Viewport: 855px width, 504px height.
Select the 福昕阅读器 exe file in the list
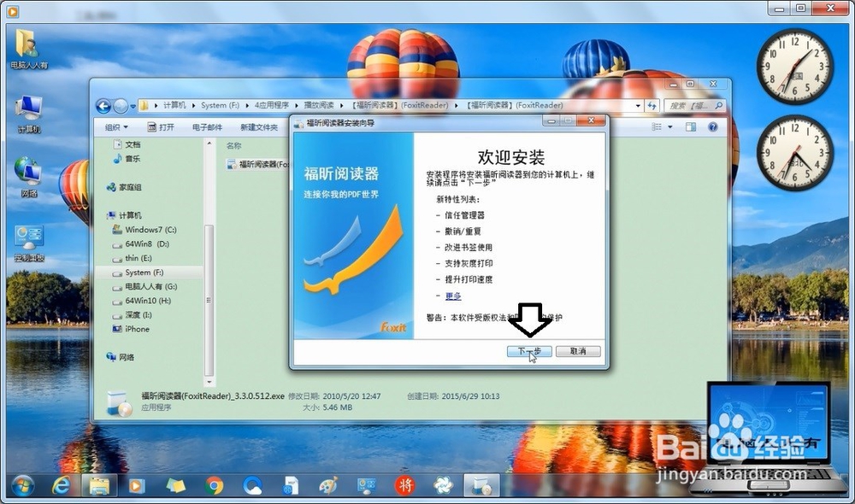click(257, 164)
